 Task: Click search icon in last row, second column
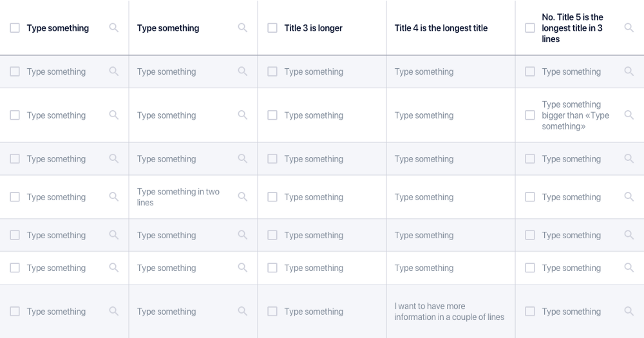click(242, 312)
